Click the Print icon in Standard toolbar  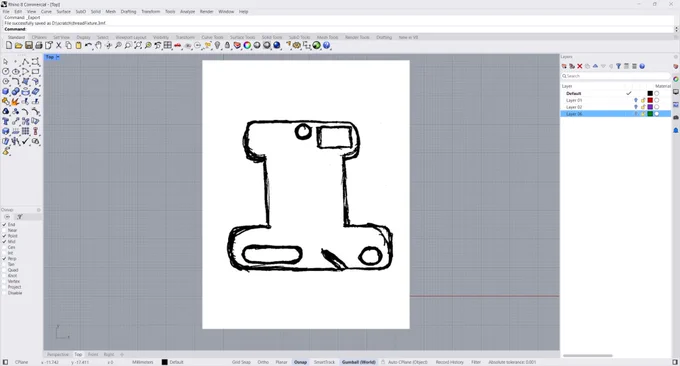point(39,45)
